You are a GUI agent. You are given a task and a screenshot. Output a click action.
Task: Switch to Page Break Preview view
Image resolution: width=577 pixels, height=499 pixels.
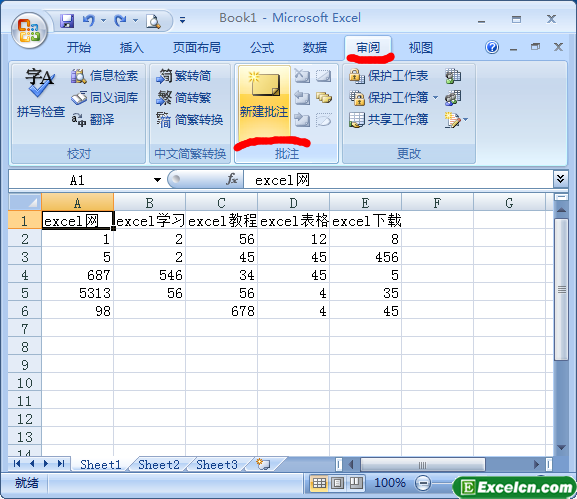click(356, 482)
